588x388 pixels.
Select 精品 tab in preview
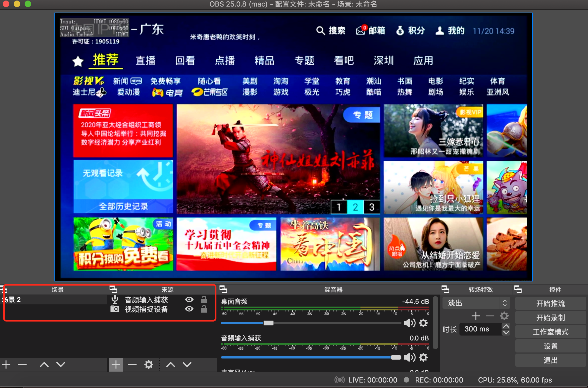pos(264,61)
